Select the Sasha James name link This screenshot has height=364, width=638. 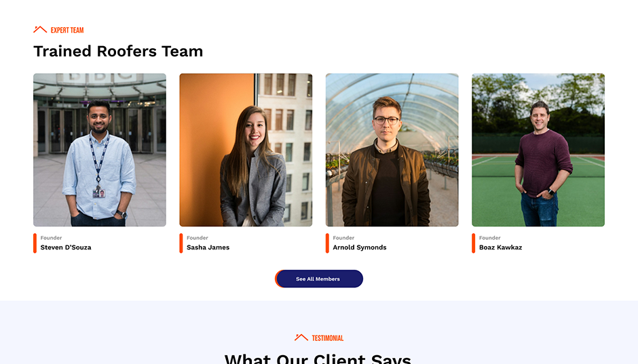coord(208,247)
